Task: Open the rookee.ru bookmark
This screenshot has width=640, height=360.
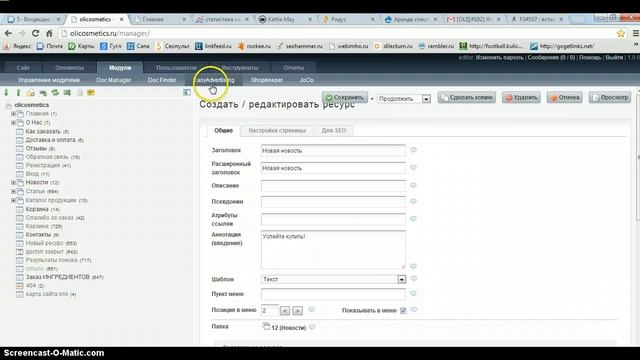Action: [x=254, y=46]
